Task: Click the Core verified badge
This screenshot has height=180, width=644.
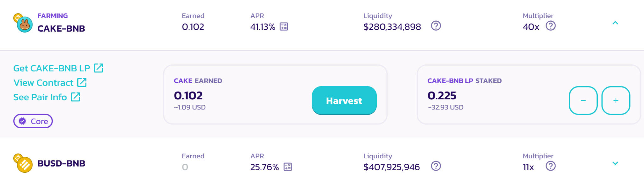Action: coord(33,121)
